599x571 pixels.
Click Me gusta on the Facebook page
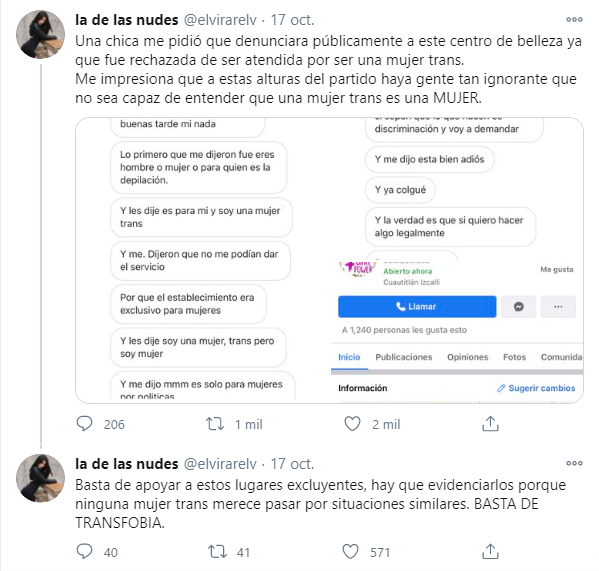click(557, 269)
